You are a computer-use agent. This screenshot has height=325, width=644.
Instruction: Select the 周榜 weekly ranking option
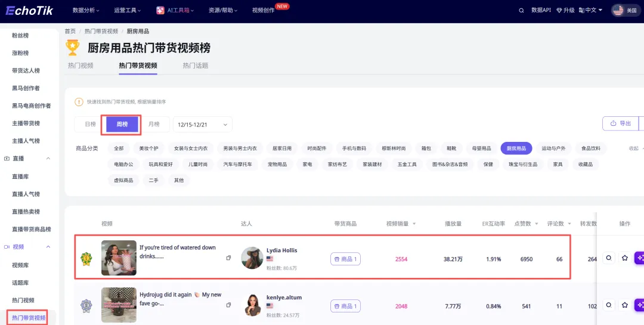tap(122, 124)
